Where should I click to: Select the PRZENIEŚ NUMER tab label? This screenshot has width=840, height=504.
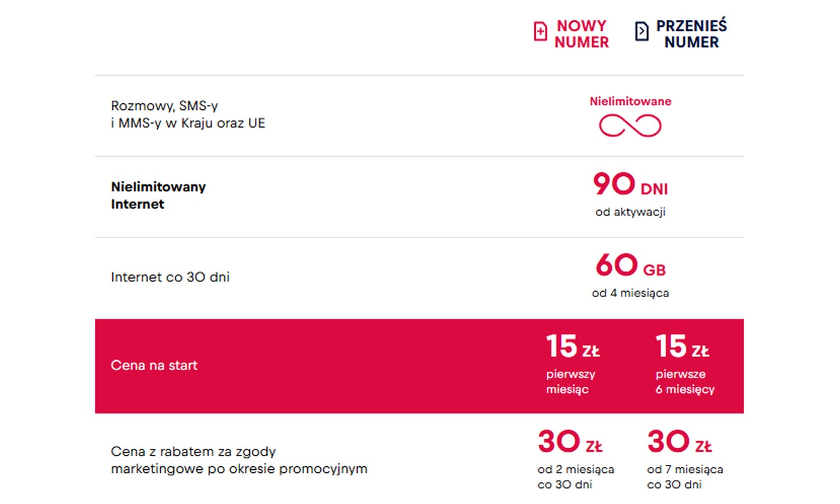pyautogui.click(x=691, y=34)
